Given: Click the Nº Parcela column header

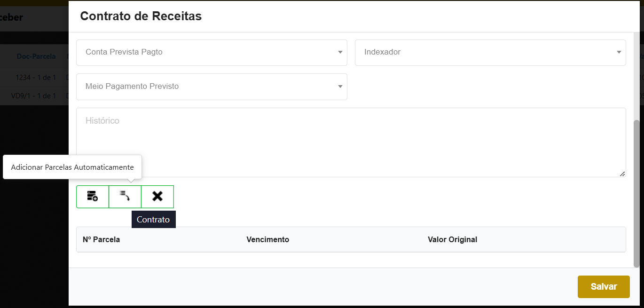Looking at the screenshot, I should click(101, 240).
